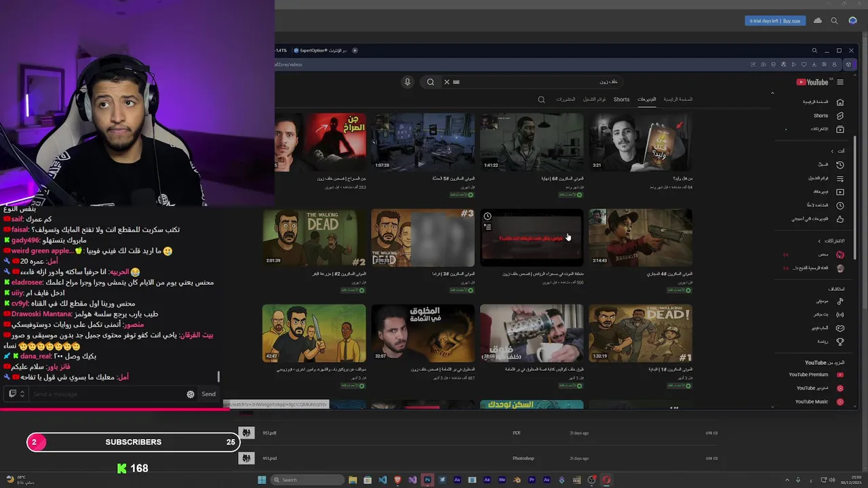Run the YouTube search magnifier button

point(431,82)
